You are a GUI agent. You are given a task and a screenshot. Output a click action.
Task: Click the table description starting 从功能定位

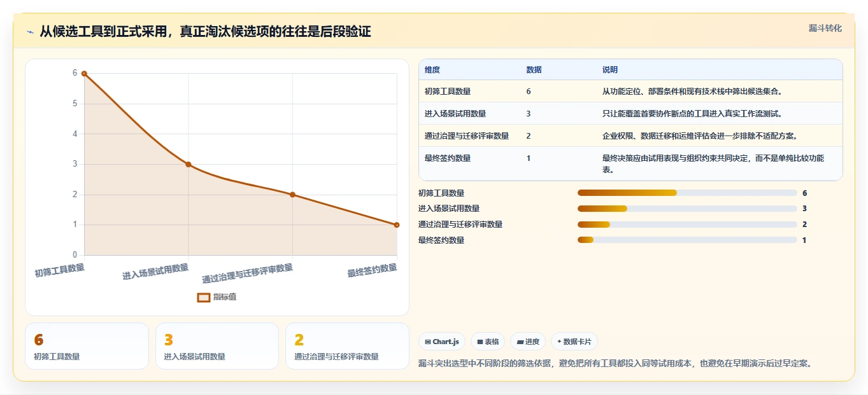(692, 92)
